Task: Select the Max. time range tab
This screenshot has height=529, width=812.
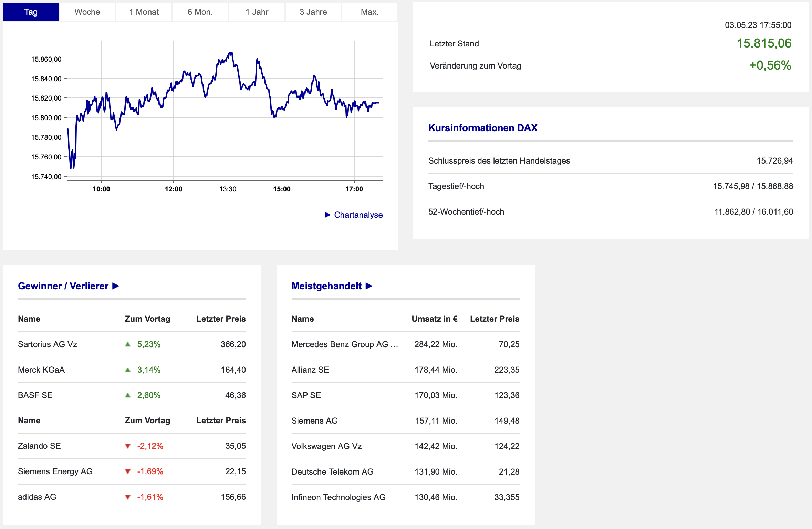Action: [369, 12]
